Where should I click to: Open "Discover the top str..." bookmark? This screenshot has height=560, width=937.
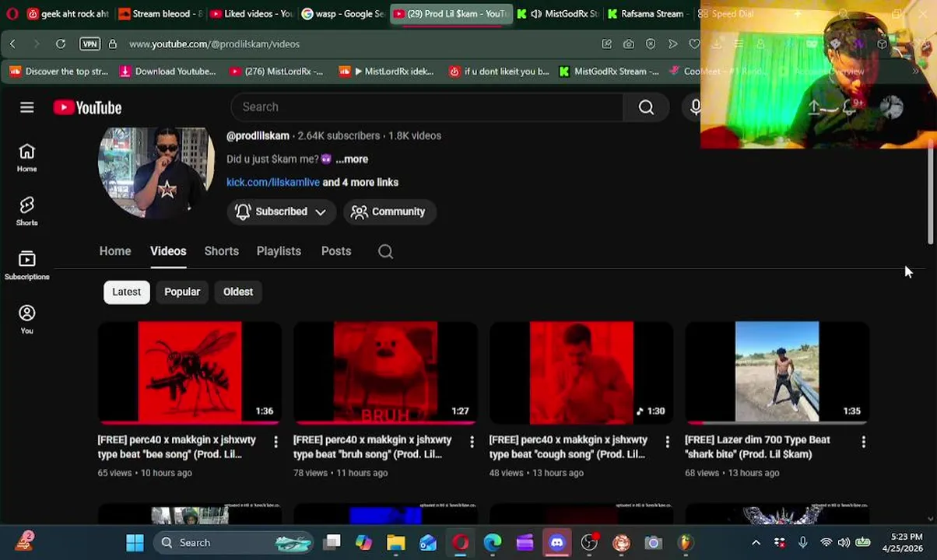[x=58, y=72]
